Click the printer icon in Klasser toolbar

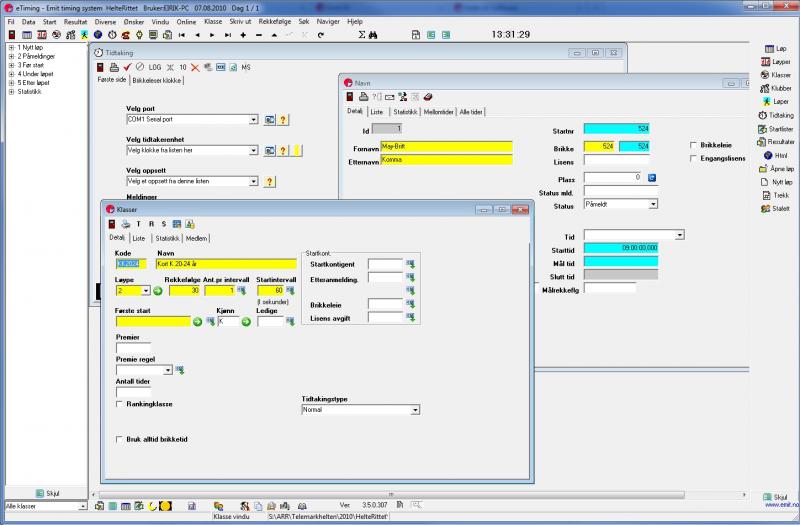point(126,224)
